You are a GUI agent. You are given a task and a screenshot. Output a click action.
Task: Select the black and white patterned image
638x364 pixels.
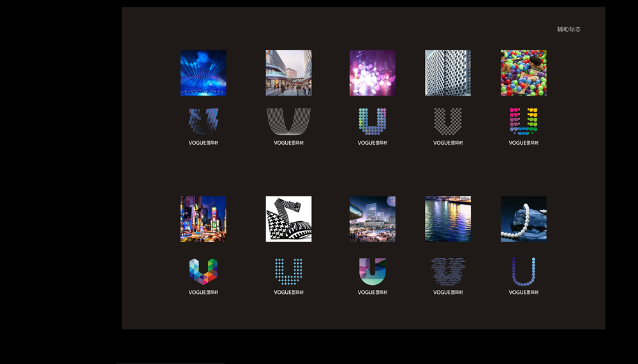tap(288, 219)
